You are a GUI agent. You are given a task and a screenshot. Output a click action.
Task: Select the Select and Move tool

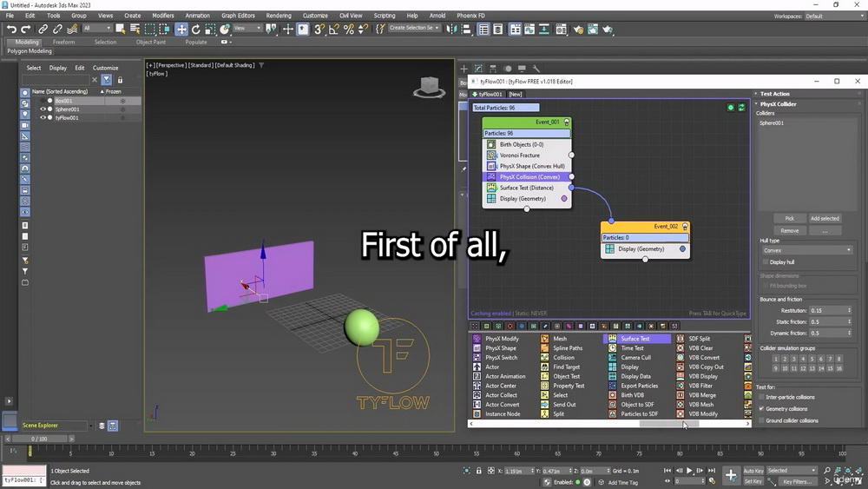[x=181, y=30]
